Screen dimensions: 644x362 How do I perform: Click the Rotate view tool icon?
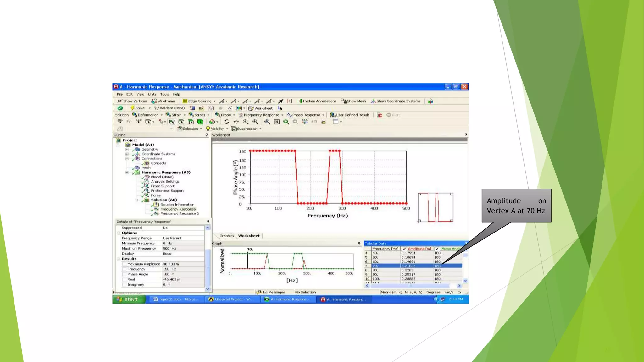pos(227,122)
